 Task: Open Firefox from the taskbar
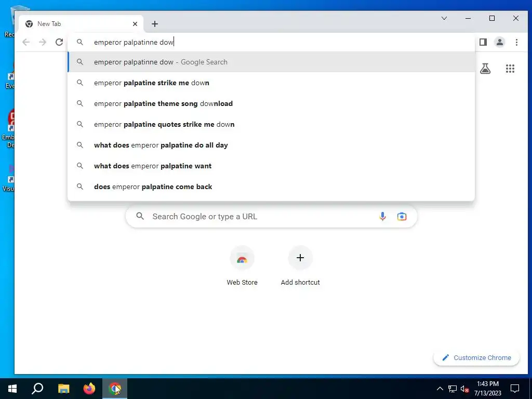(x=89, y=389)
